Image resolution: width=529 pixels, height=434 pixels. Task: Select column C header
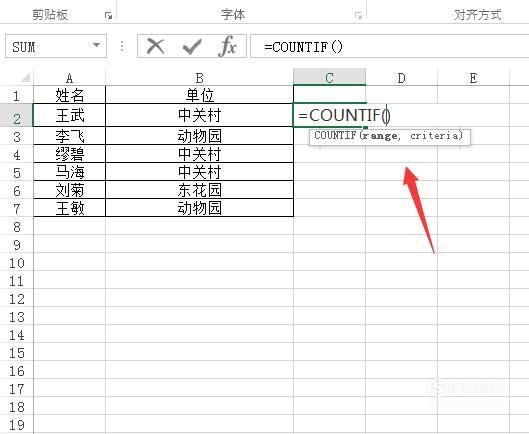tap(330, 77)
